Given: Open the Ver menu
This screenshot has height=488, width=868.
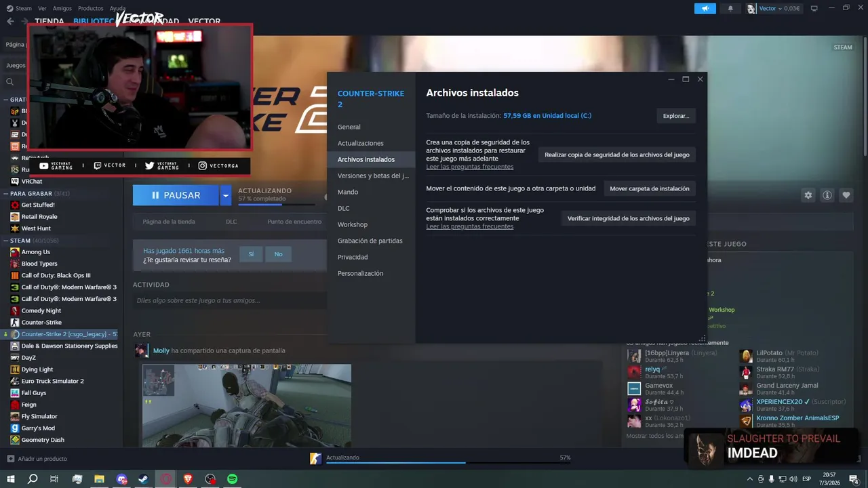Looking at the screenshot, I should (42, 8).
